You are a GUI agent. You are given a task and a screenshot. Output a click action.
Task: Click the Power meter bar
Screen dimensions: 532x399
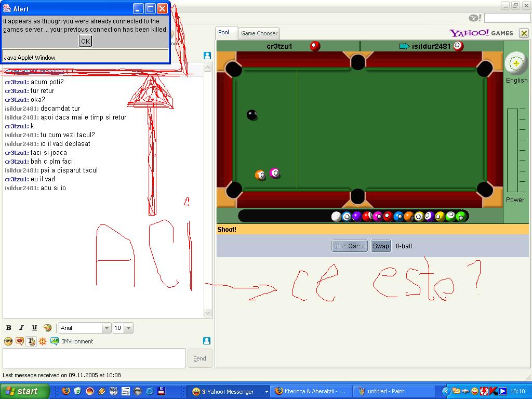(512, 150)
